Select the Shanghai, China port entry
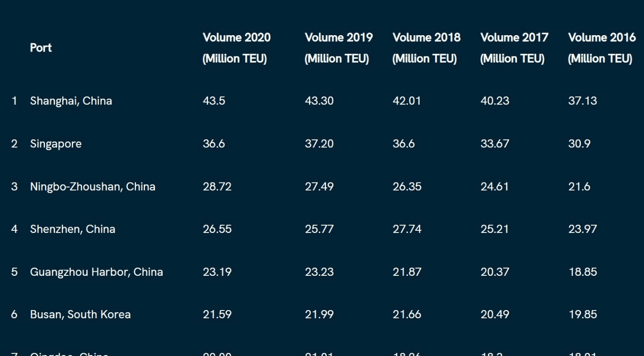Image resolution: width=644 pixels, height=356 pixels. pos(71,100)
